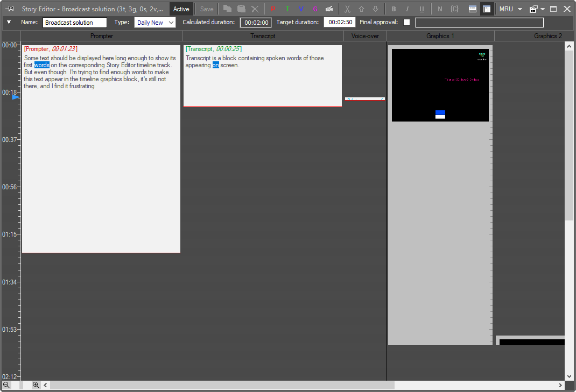
Task: Click the blue playhead marker near 00:18
Action: pyautogui.click(x=16, y=97)
